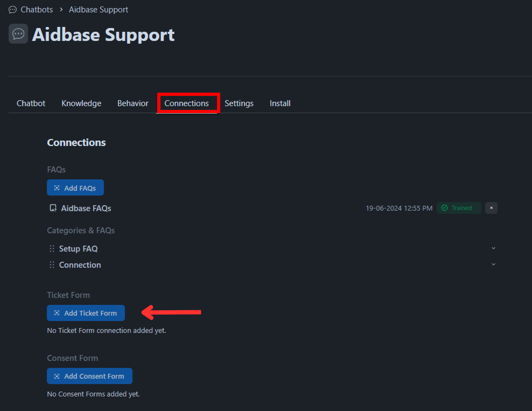This screenshot has height=411, width=532.
Task: Remove Aidbase FAQs with the X button
Action: 491,208
